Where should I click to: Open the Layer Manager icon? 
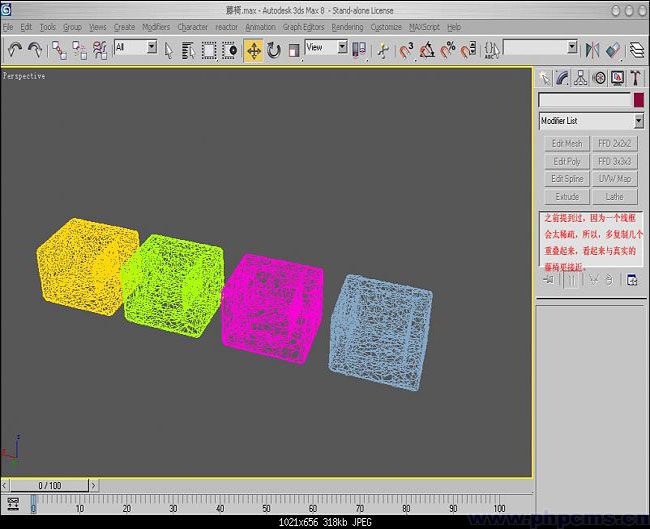[637, 51]
